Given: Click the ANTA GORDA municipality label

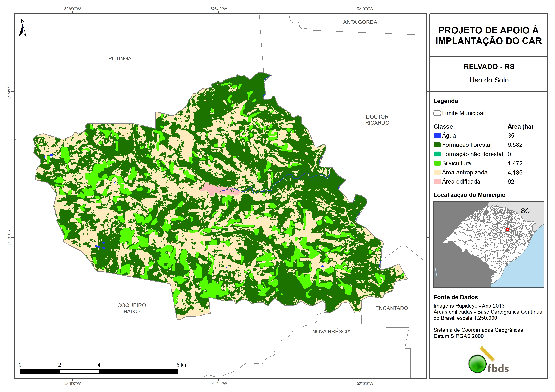Looking at the screenshot, I should [x=360, y=22].
